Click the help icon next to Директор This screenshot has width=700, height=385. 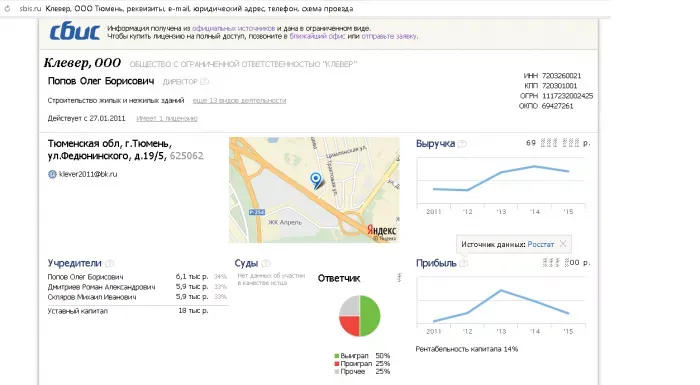tap(204, 81)
